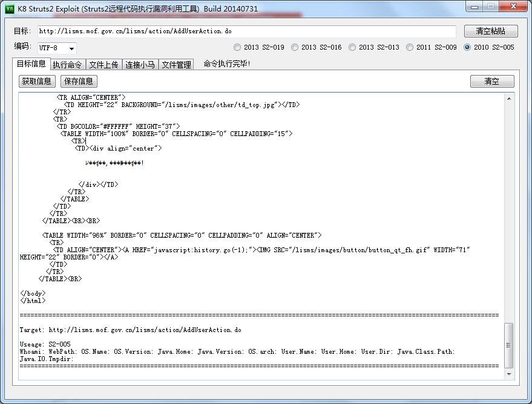Click the '</TABLE><BR><BR>' line
The image size is (532, 404).
71,221
